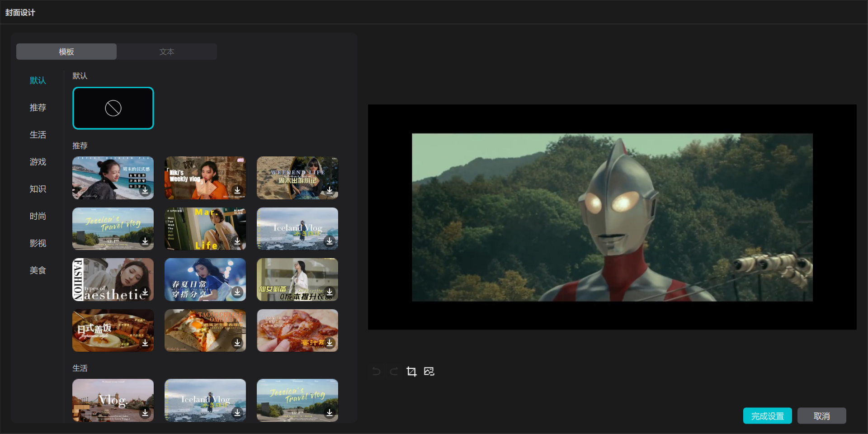The width and height of the screenshot is (868, 434).
Task: Open the 生活 category in sidebar
Action: click(x=38, y=135)
